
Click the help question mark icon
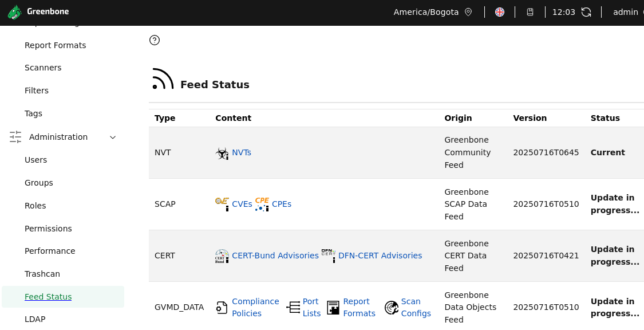(x=155, y=40)
